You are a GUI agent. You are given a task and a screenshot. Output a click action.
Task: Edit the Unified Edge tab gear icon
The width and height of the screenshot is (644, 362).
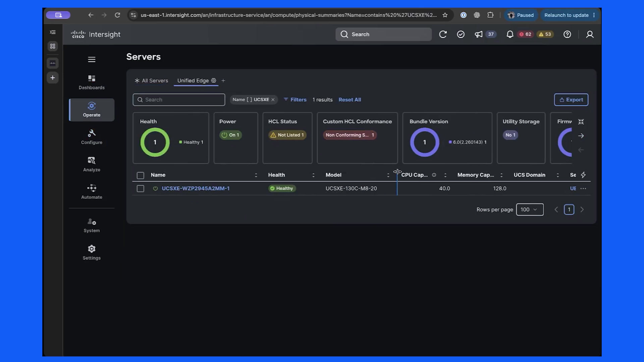(214, 80)
